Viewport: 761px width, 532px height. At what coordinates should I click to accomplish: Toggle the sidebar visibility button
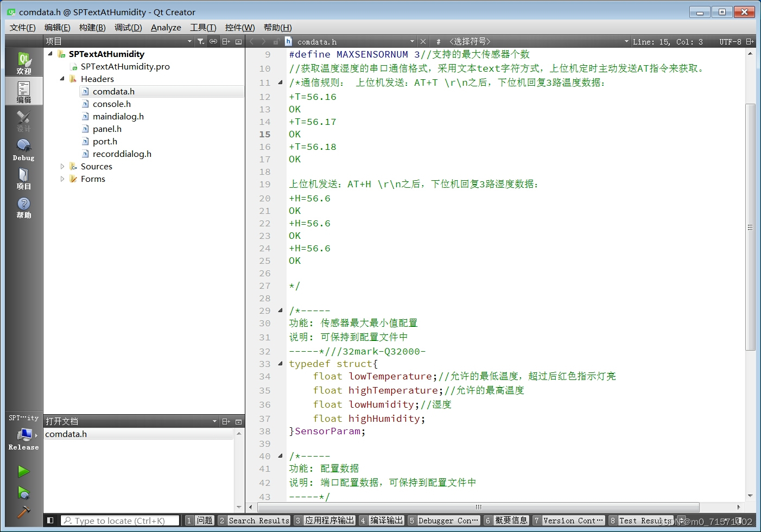pos(50,520)
